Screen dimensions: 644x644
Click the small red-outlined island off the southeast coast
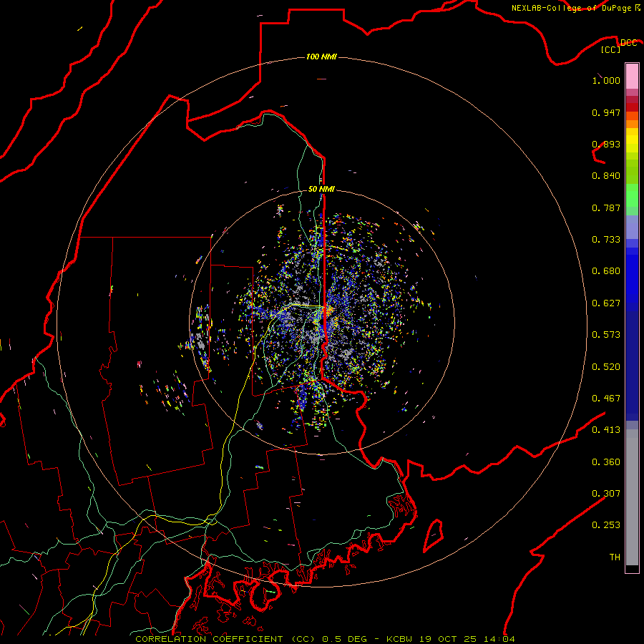coord(432,535)
